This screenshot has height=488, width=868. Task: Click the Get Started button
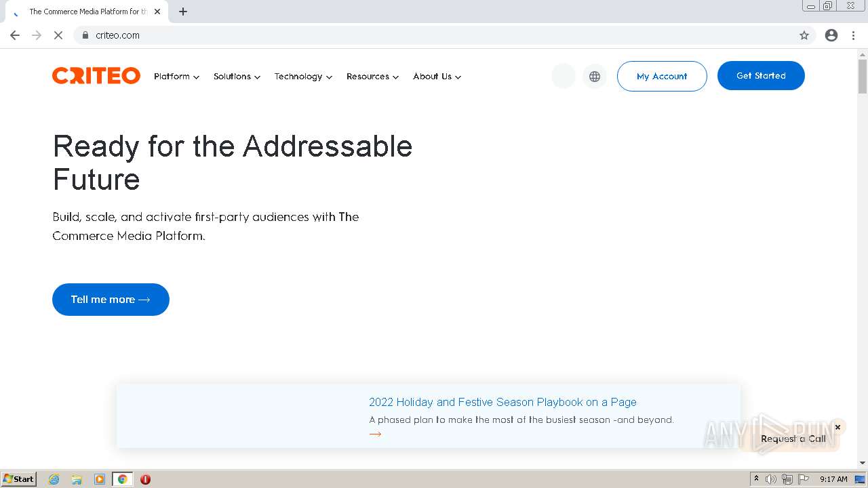click(x=761, y=76)
